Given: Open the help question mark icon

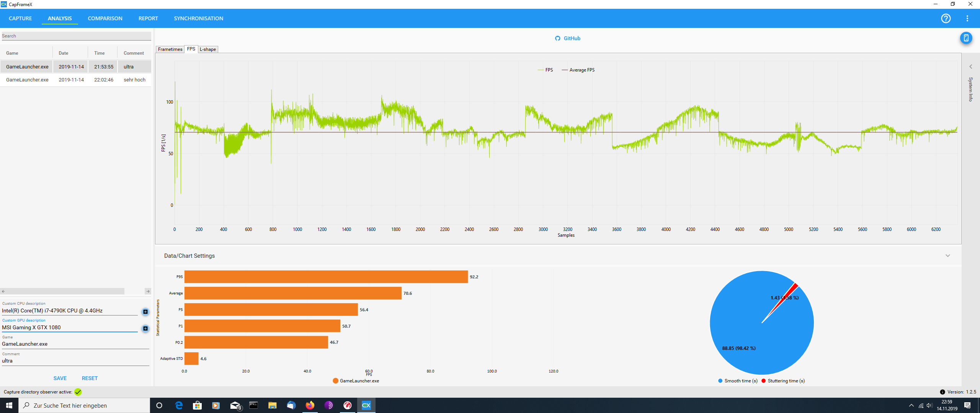Looking at the screenshot, I should 946,18.
